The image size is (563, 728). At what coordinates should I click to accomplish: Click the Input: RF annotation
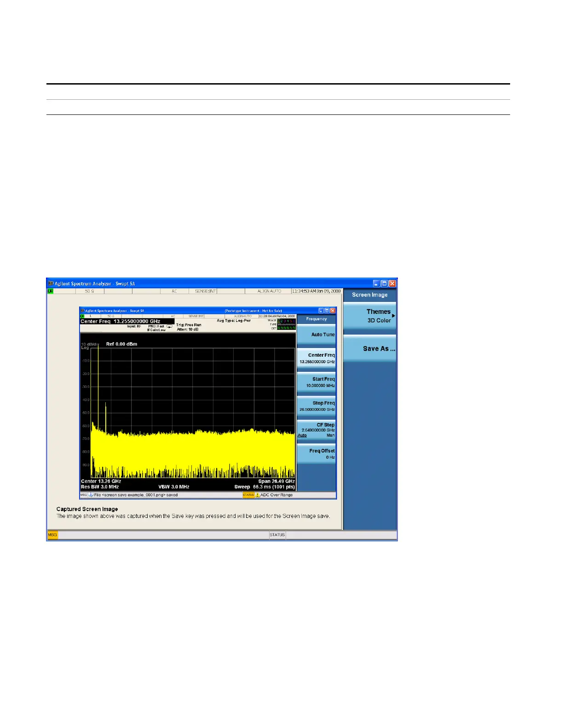coord(134,326)
